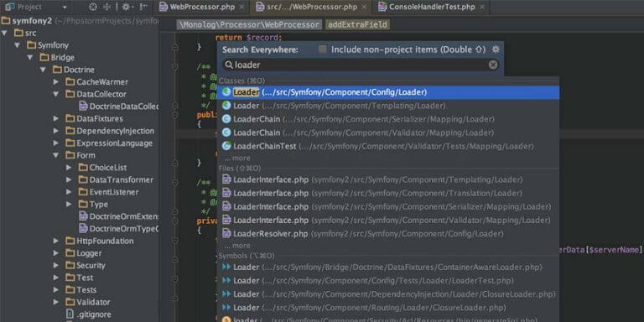The image size is (644, 322).
Task: Open LoaderInterface.php in Component/Templating/Loader
Action: pos(388,180)
